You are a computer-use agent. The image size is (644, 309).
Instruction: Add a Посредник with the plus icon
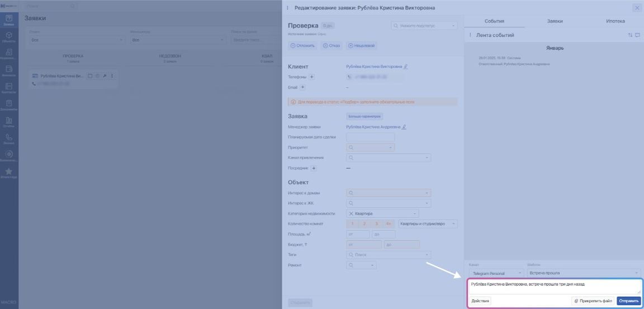coord(314,168)
